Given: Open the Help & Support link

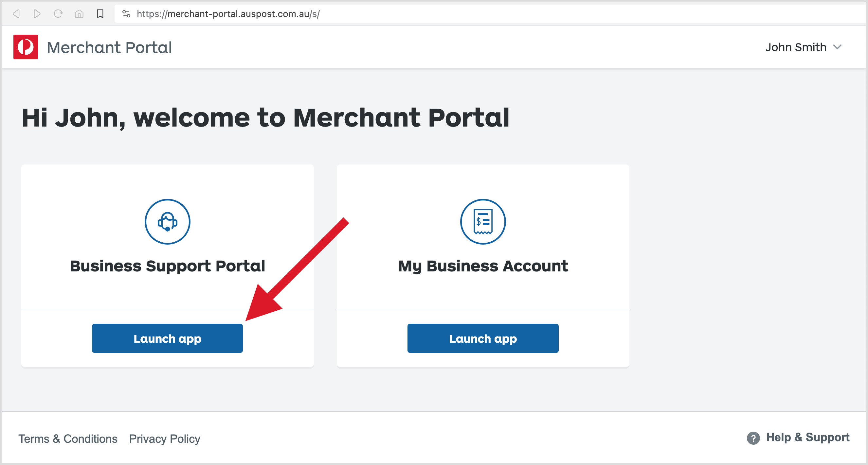Looking at the screenshot, I should [x=808, y=437].
